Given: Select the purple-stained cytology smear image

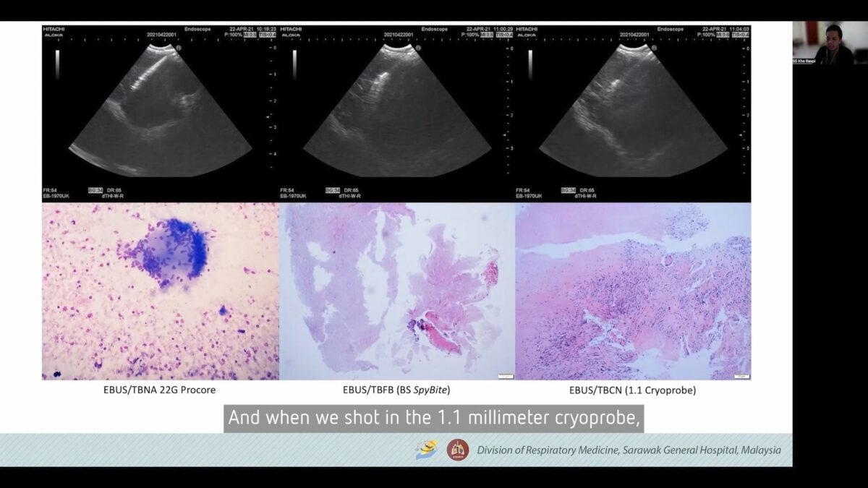Looking at the screenshot, I should coord(160,291).
